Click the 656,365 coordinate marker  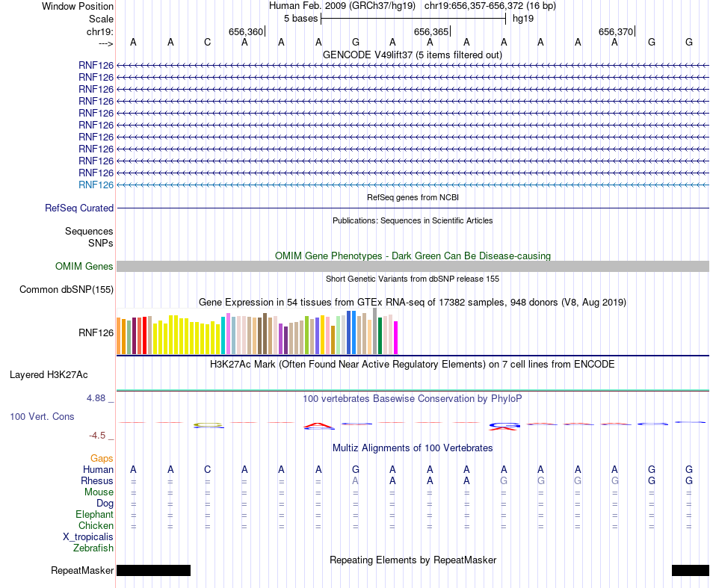(x=431, y=31)
